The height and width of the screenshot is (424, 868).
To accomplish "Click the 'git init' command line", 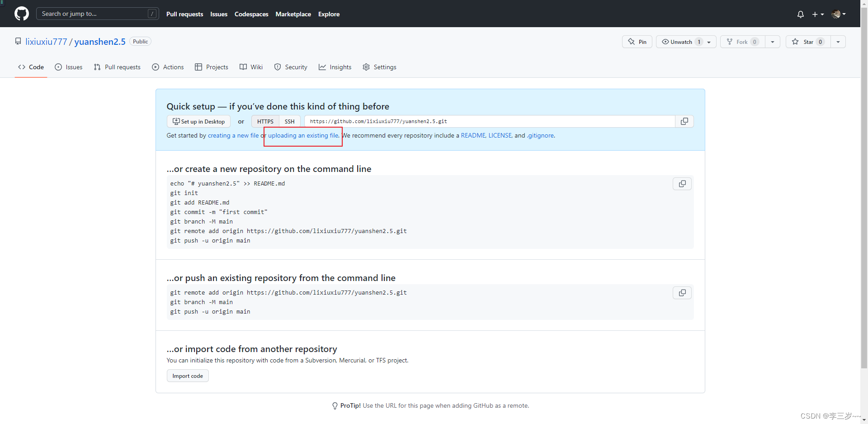I will 184,193.
